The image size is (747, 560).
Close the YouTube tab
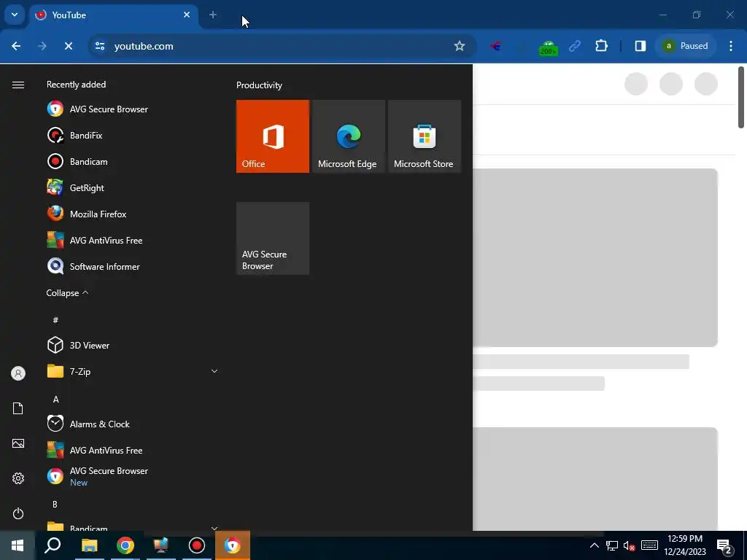(187, 15)
